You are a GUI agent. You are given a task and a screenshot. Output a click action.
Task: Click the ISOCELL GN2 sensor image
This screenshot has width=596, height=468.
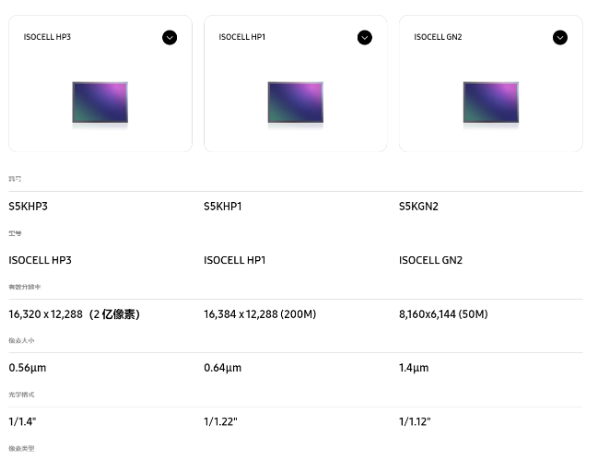[x=491, y=102]
